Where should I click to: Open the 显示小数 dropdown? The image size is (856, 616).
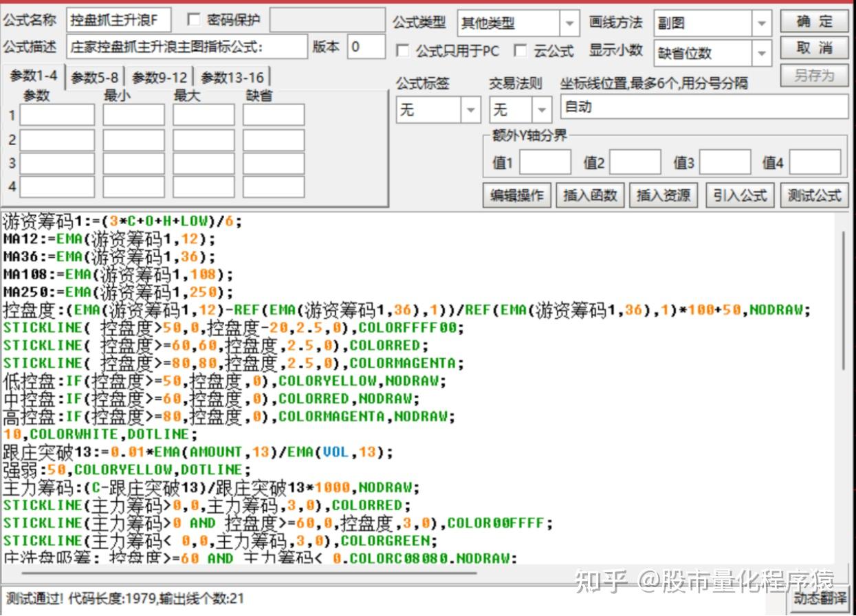pos(761,53)
